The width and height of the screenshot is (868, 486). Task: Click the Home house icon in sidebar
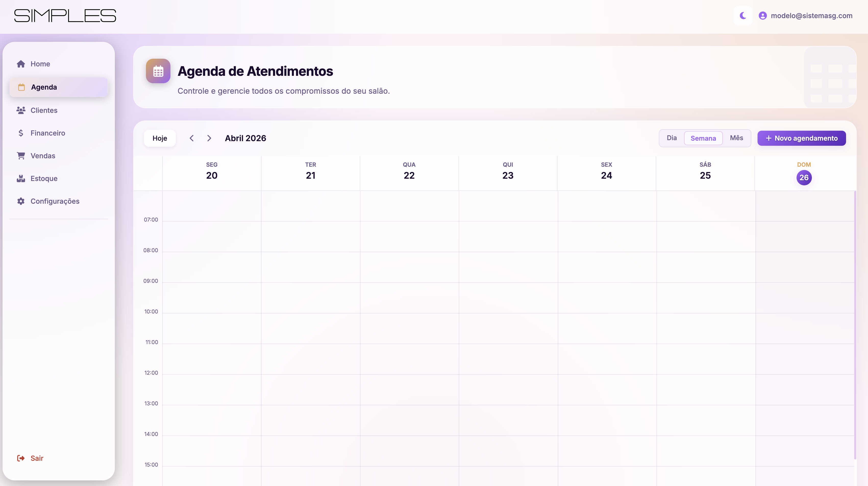(x=21, y=64)
